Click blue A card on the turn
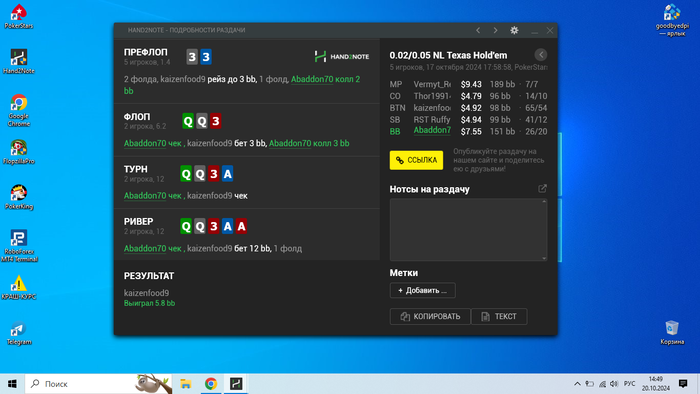The height and width of the screenshot is (394, 700). coord(227,174)
